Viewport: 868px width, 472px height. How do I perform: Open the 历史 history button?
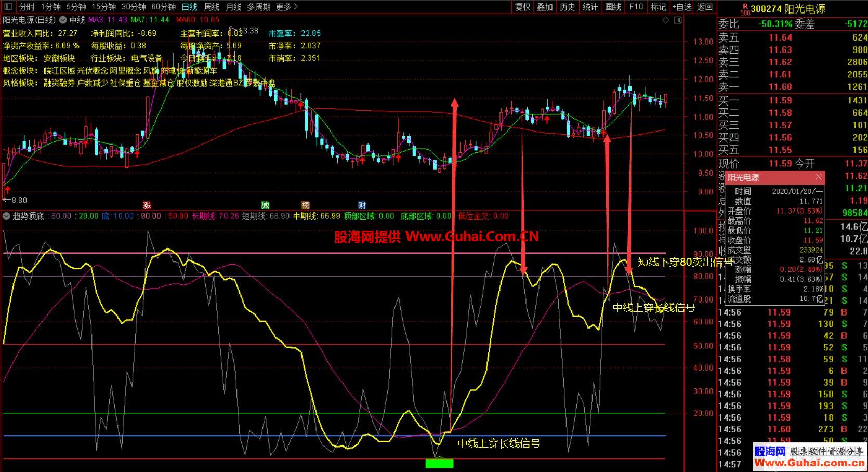coord(568,7)
